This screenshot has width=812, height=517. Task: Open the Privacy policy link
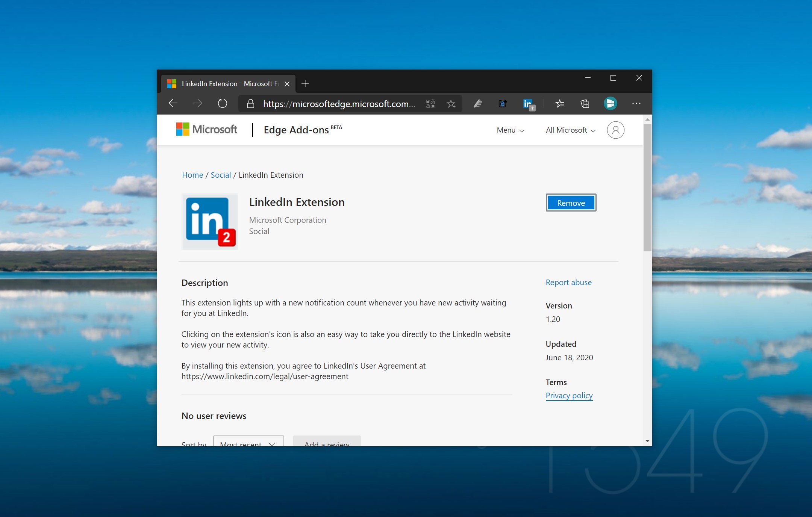569,396
